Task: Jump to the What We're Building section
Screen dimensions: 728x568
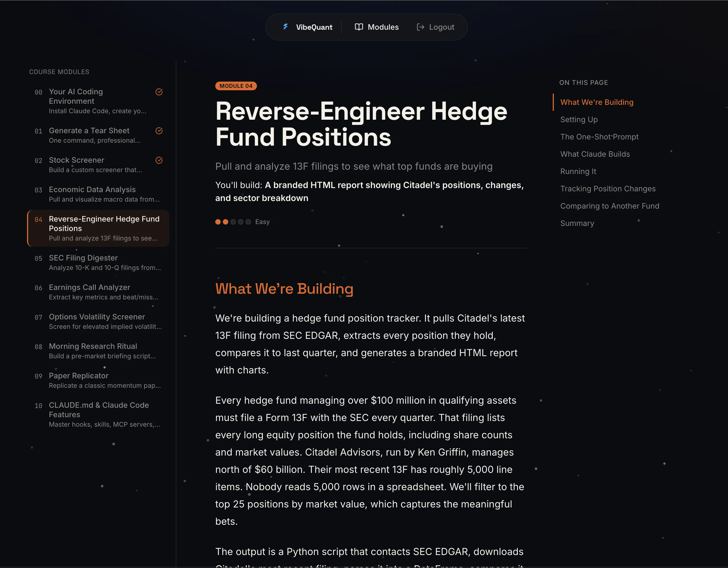Action: point(597,102)
